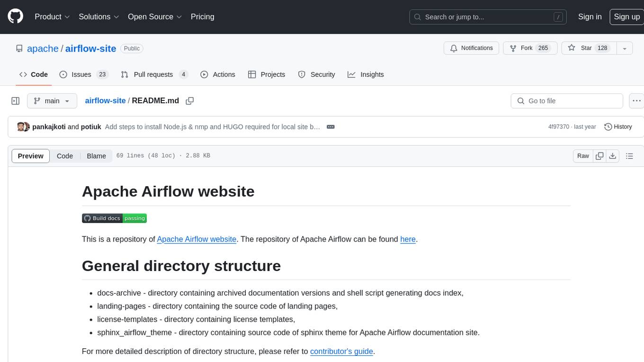Open the main branch selector
Screen dimensions: 644x362
(52, 101)
